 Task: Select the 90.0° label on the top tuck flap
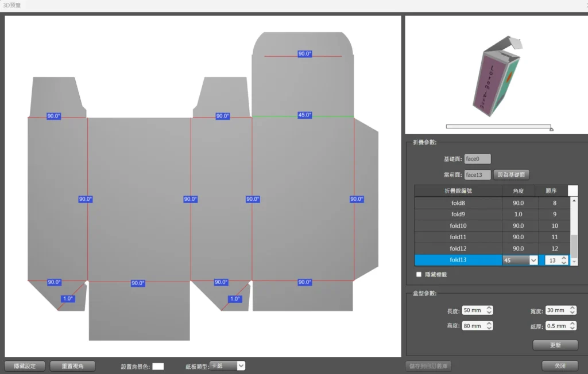[304, 54]
